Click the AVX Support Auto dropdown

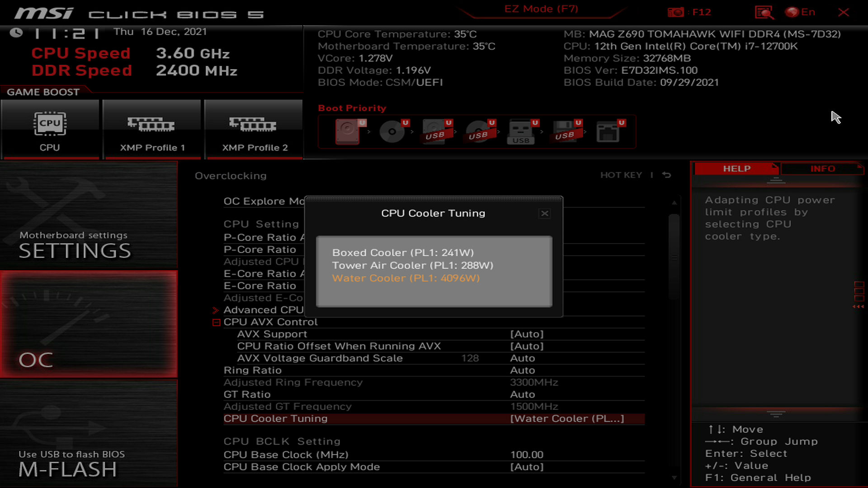point(526,333)
